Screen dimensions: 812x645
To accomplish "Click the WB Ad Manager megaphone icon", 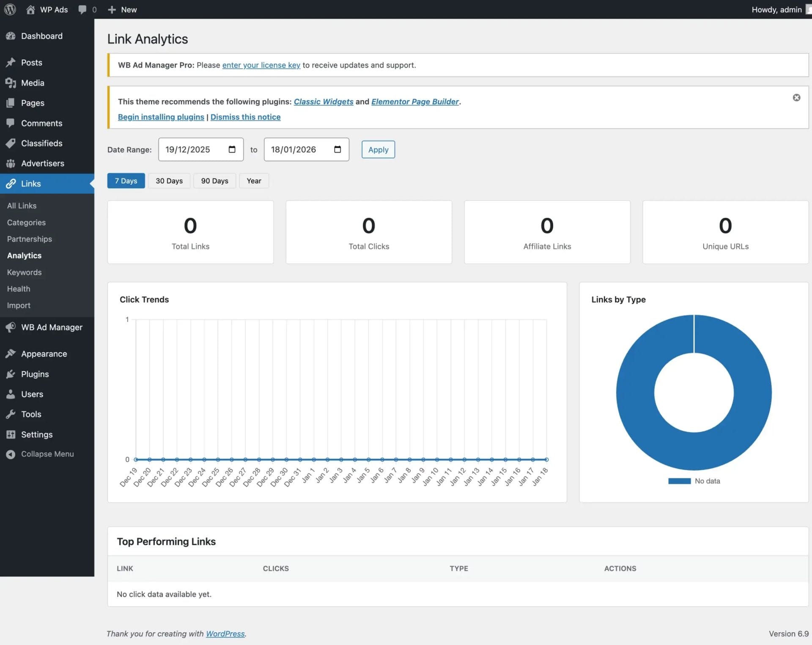I will coord(11,327).
